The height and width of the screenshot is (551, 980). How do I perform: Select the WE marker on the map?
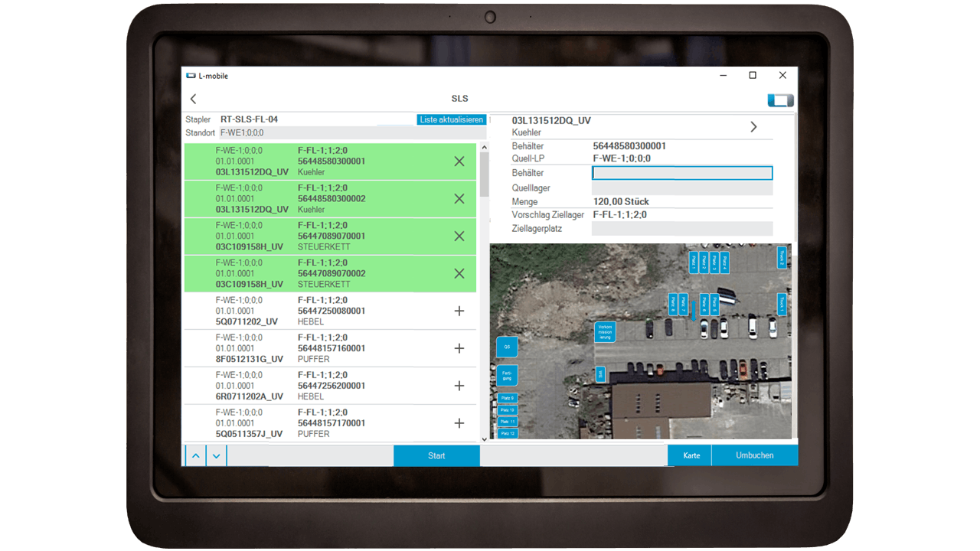click(x=600, y=374)
